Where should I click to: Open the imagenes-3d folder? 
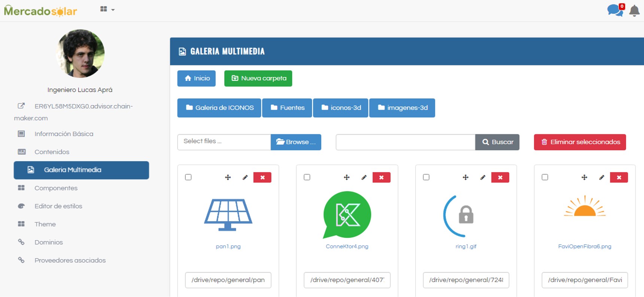(402, 108)
